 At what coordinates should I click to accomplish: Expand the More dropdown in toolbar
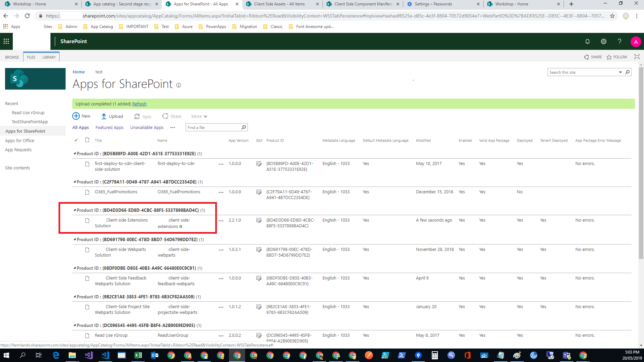[x=199, y=117]
